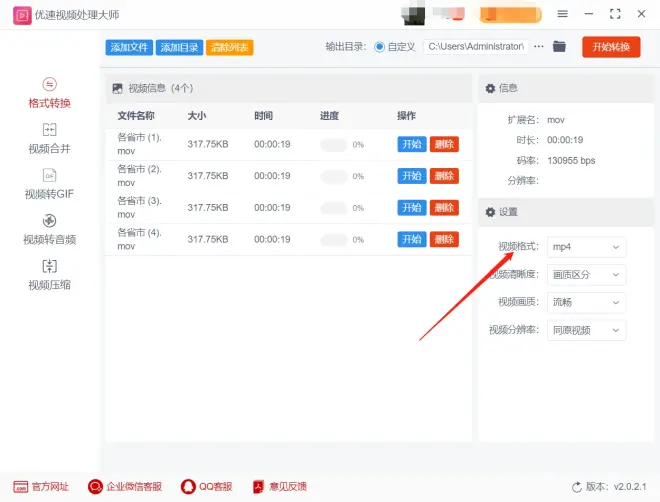Screen dimensions: 660x502
Task: Click the app logo icon in title bar
Action: pyautogui.click(x=22, y=15)
